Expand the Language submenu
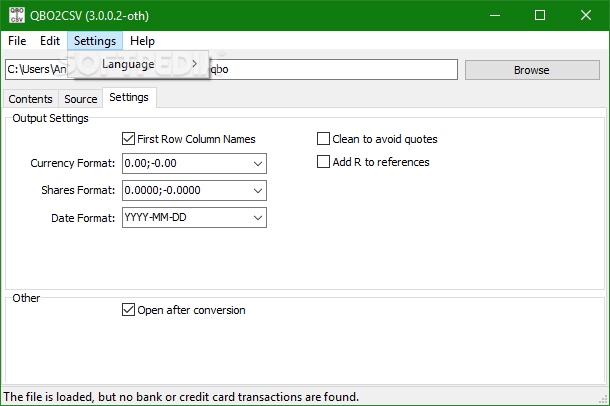610x406 pixels. [x=138, y=64]
